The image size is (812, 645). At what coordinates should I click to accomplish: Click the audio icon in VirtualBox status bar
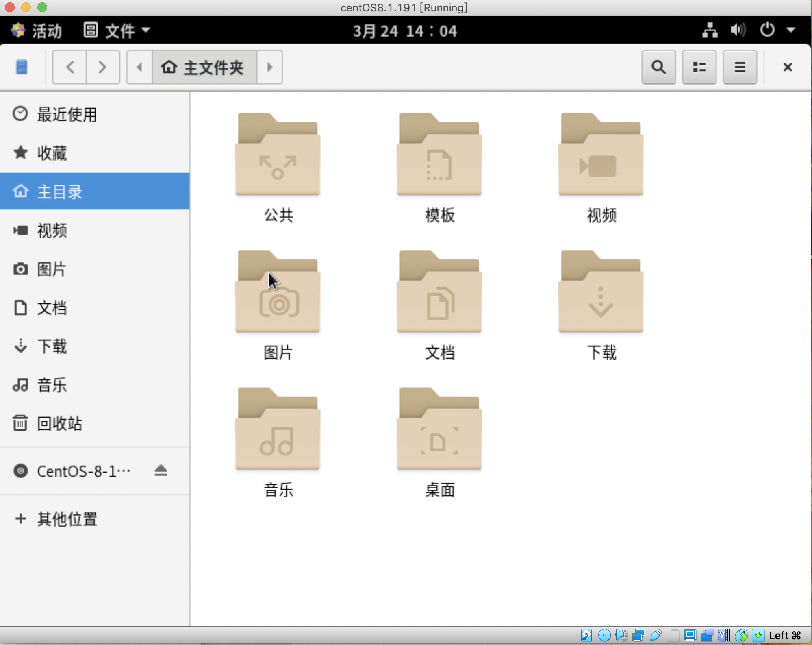(621, 635)
